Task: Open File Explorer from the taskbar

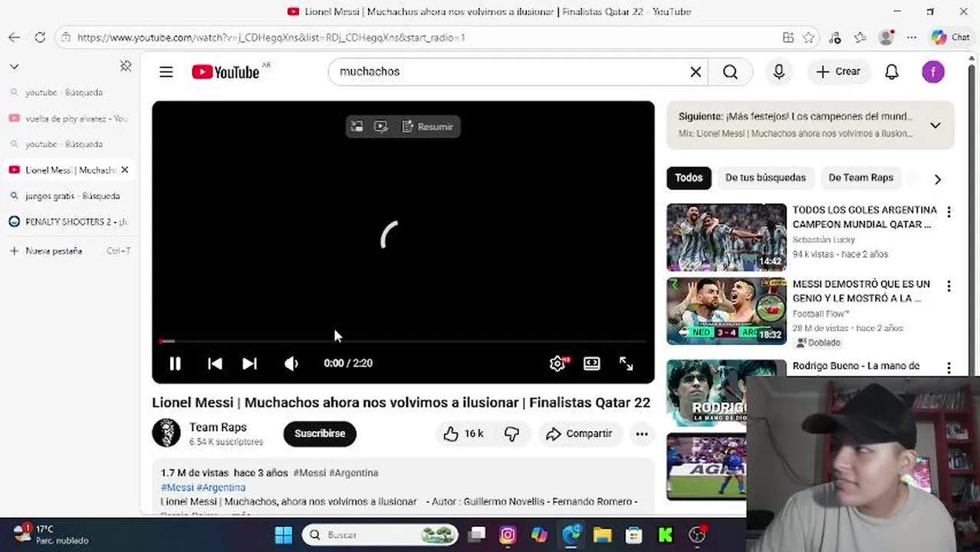Action: pyautogui.click(x=602, y=534)
